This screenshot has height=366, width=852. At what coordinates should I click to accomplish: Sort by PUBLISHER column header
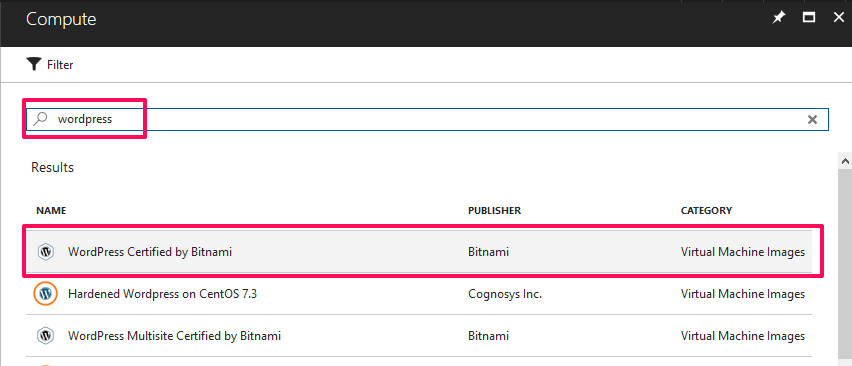(x=494, y=210)
